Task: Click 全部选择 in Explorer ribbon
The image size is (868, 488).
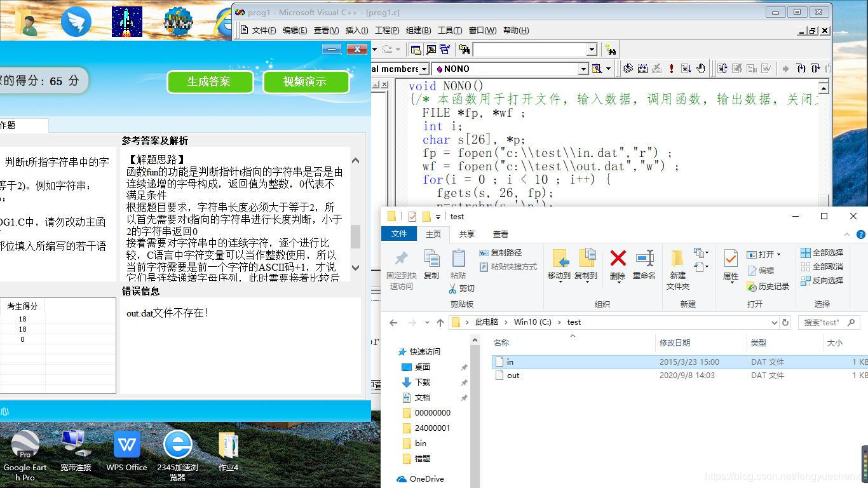Action: point(822,253)
